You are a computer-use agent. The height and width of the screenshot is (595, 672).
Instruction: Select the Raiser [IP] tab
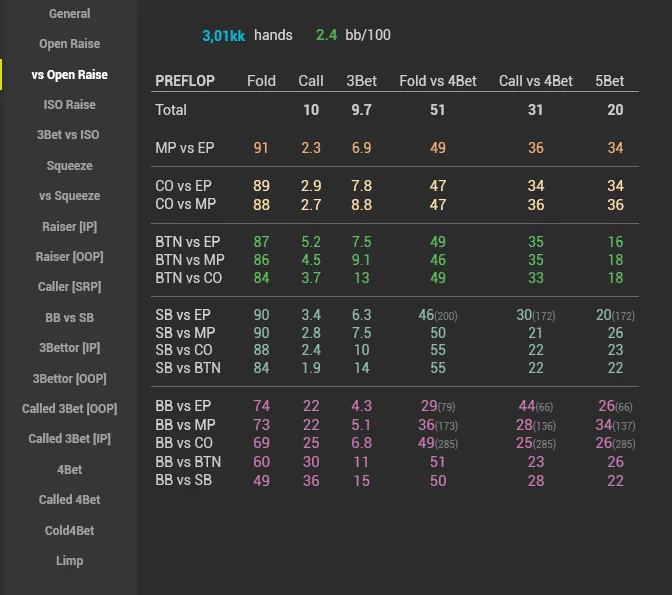(x=69, y=227)
